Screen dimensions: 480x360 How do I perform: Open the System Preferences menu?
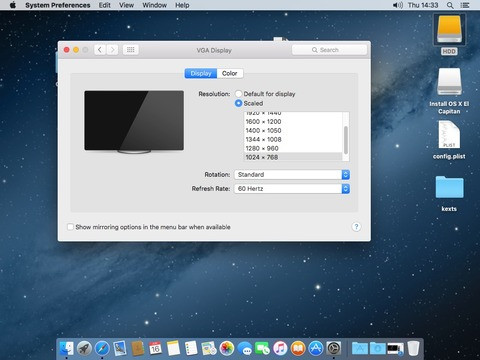(58, 5)
